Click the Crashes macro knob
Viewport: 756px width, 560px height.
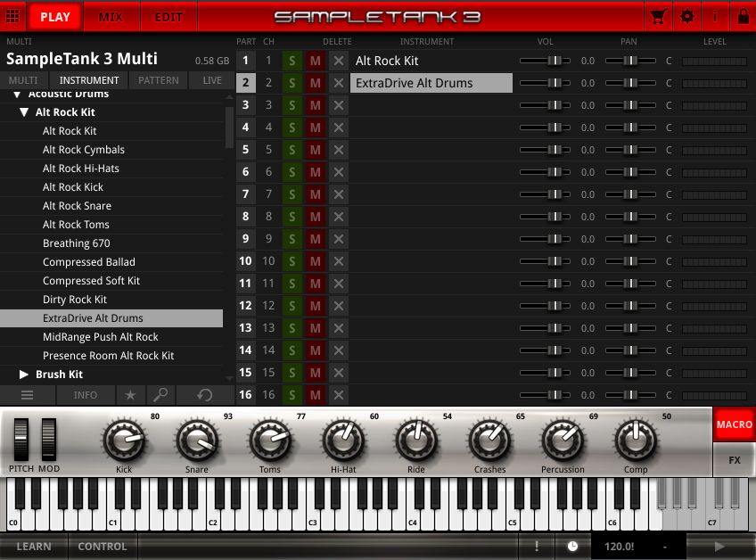point(489,440)
